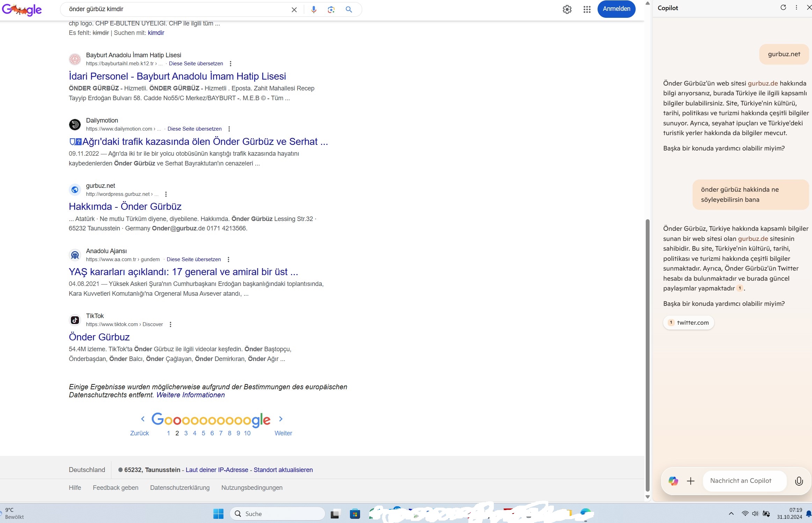Open Microsoft Store from taskbar

coord(355,514)
